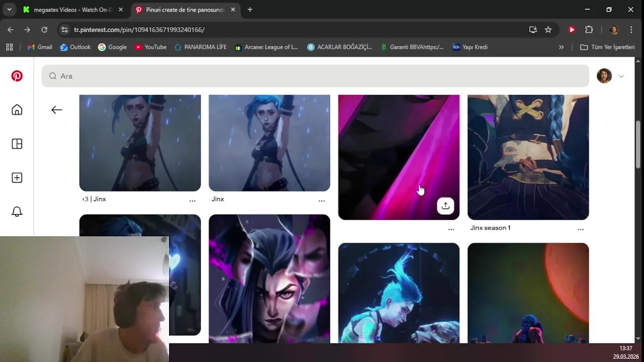The image size is (644, 362).
Task: Open the Chrome three-dot menu
Action: tap(631, 30)
